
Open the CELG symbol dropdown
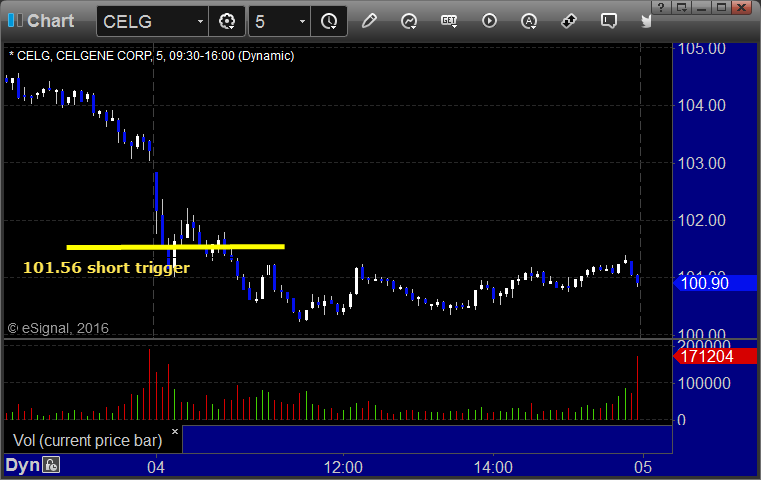tap(200, 21)
